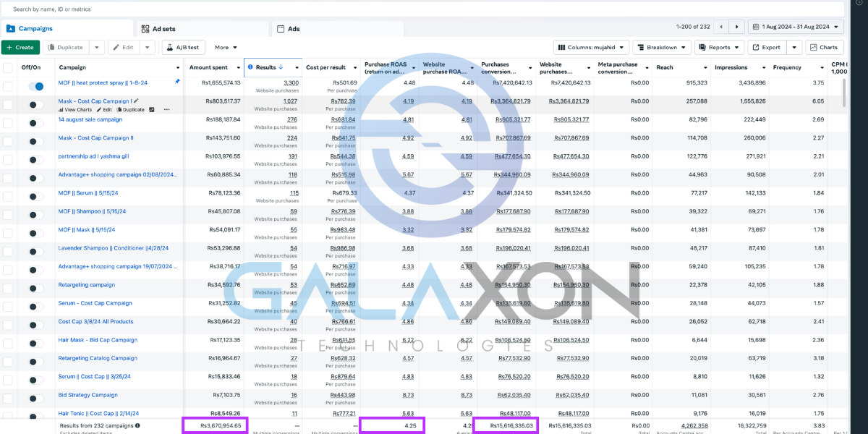The width and height of the screenshot is (868, 434).
Task: Click the Duplicate toolbar button
Action: click(65, 47)
